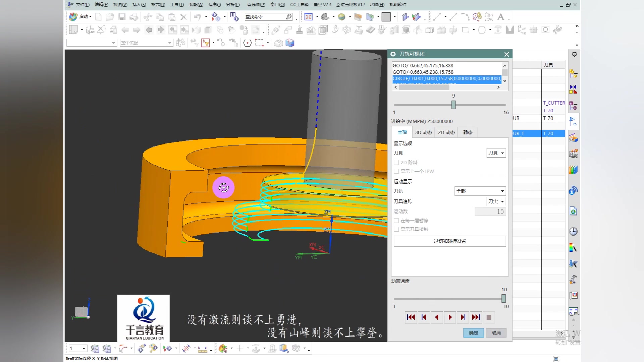Viewport: 644px width, 362px height.
Task: Switch to the 3D 动态 tab
Action: pyautogui.click(x=423, y=132)
